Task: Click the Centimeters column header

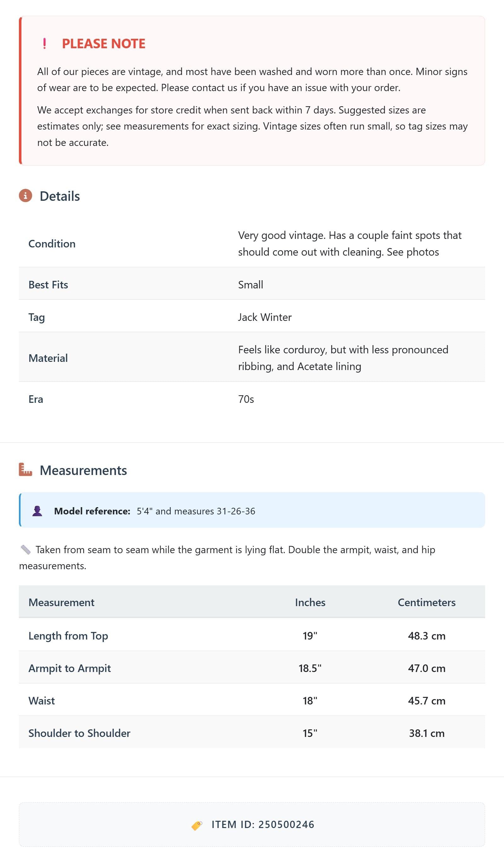Action: click(x=427, y=602)
